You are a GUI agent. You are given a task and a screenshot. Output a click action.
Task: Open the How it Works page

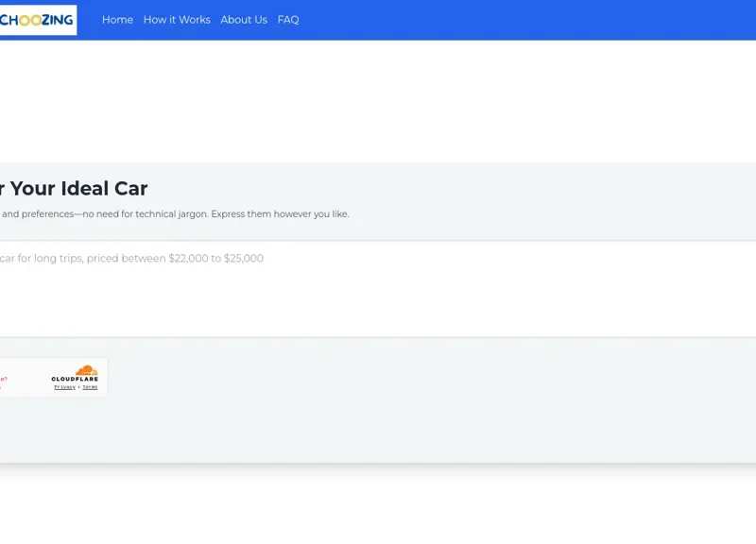tap(177, 20)
